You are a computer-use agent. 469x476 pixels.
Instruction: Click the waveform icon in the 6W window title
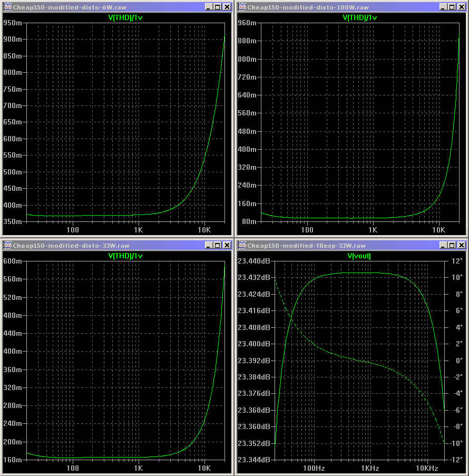tap(7, 7)
